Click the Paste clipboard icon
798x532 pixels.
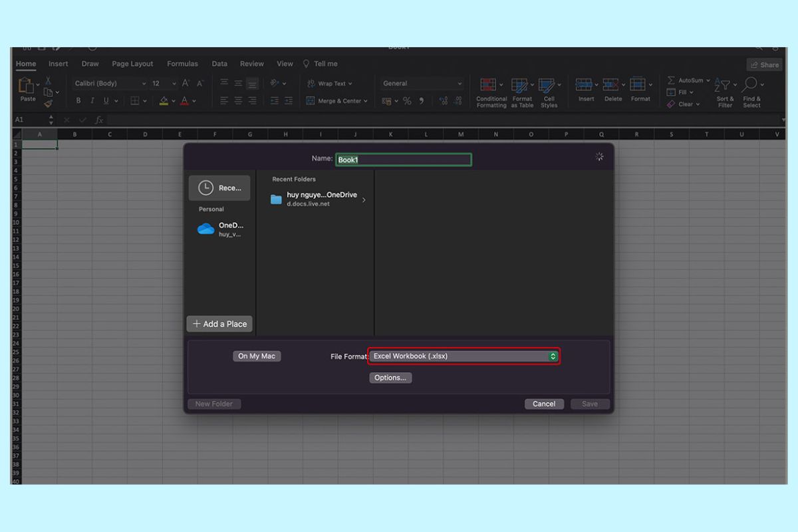(x=27, y=86)
